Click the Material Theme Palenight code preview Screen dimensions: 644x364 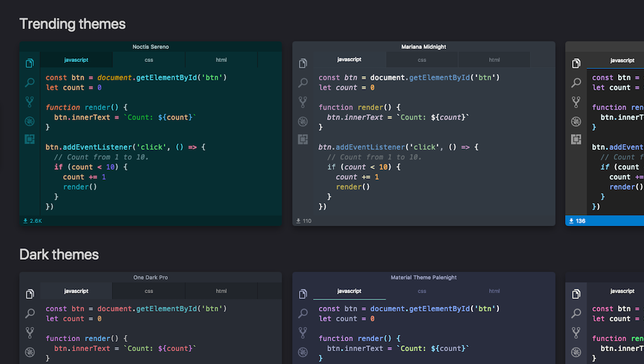pos(434,332)
